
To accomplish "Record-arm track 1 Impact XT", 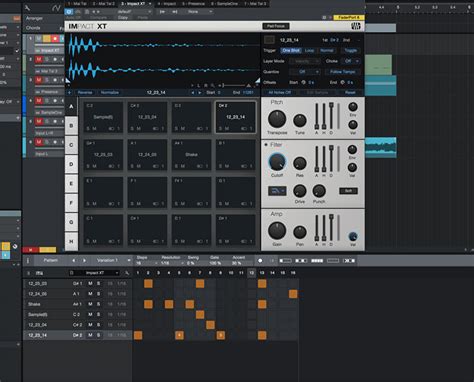I will click(55, 39).
